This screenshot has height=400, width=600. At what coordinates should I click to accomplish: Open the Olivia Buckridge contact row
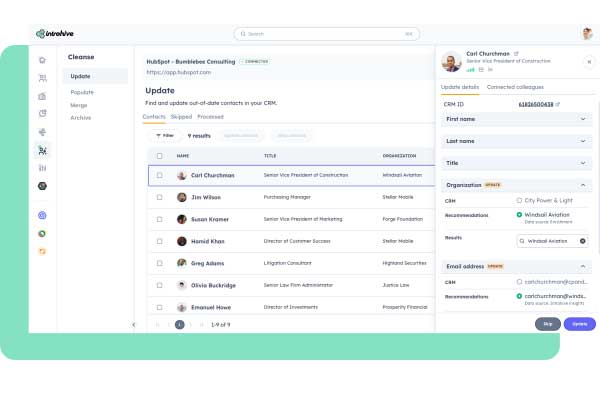(291, 285)
